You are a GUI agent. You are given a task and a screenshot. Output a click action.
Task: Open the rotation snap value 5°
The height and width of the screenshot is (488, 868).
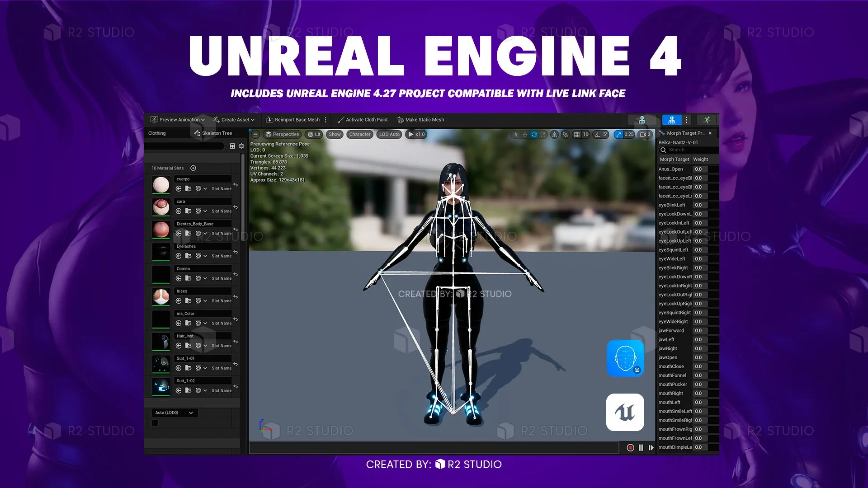(x=605, y=134)
